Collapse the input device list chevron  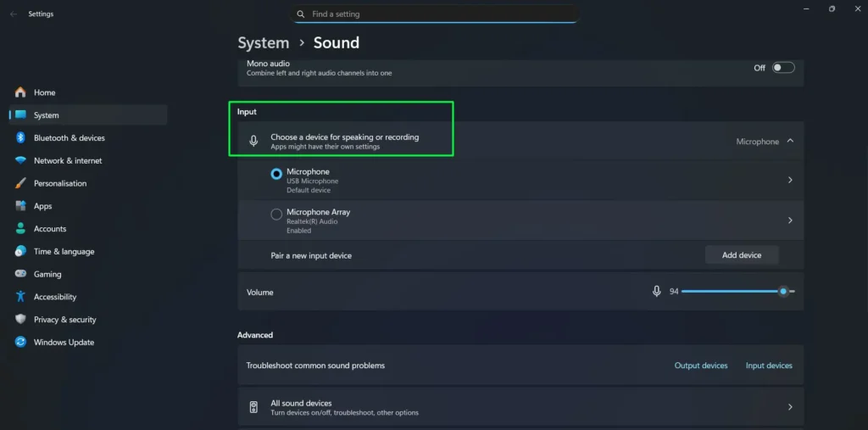click(x=791, y=141)
